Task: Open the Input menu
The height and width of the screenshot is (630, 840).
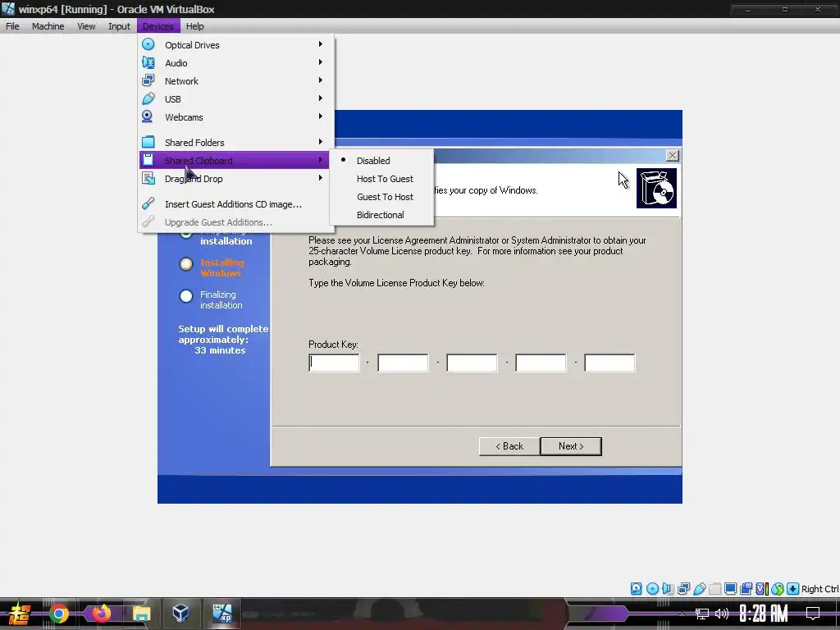Action: point(119,26)
